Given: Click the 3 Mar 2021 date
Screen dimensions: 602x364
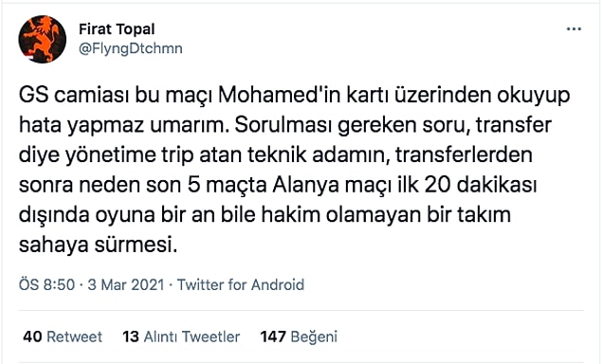Looking at the screenshot, I should (126, 285).
